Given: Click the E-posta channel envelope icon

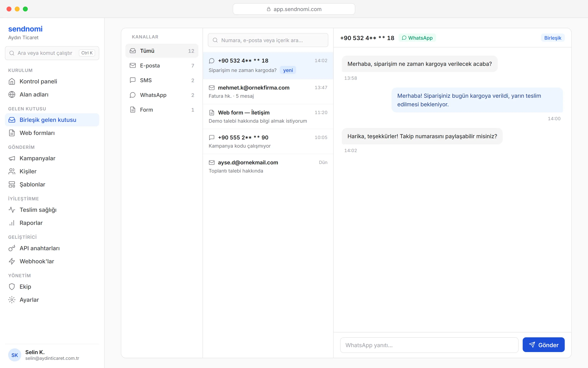Looking at the screenshot, I should [x=133, y=66].
